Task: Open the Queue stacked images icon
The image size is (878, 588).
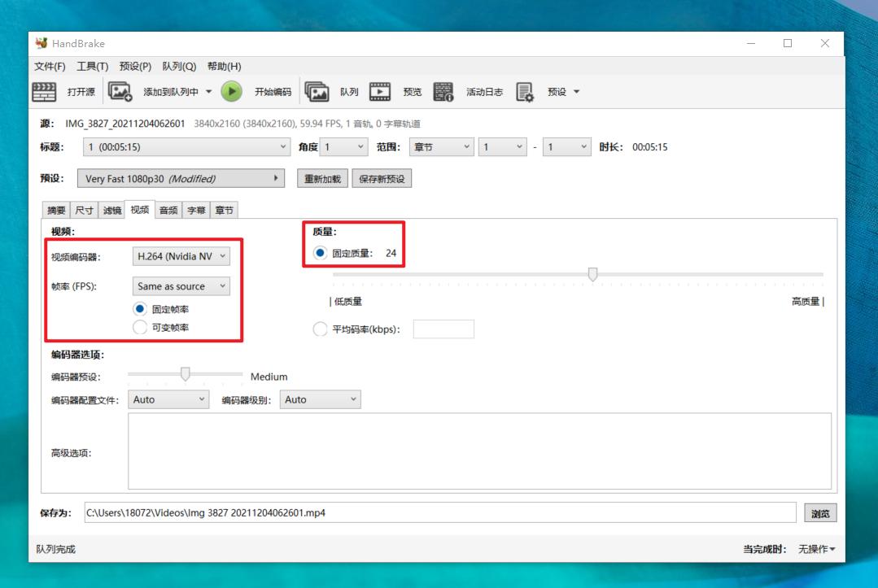Action: (317, 92)
